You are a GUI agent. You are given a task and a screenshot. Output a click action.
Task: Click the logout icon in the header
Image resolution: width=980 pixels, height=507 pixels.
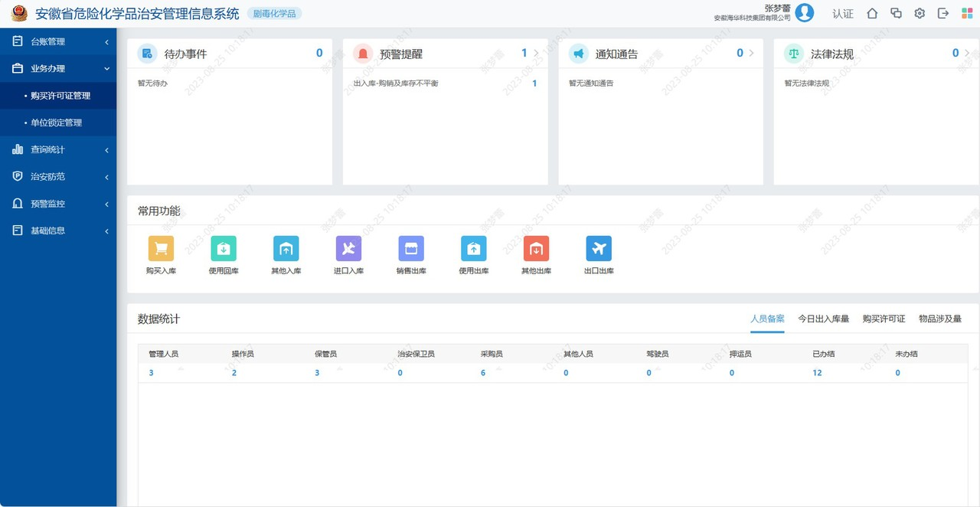[x=943, y=13]
